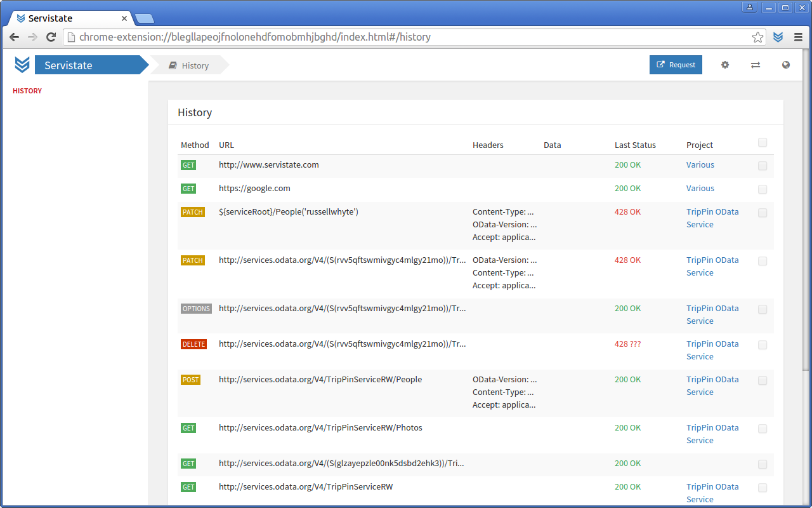Click the Headers column header
The width and height of the screenshot is (812, 508).
[488, 145]
